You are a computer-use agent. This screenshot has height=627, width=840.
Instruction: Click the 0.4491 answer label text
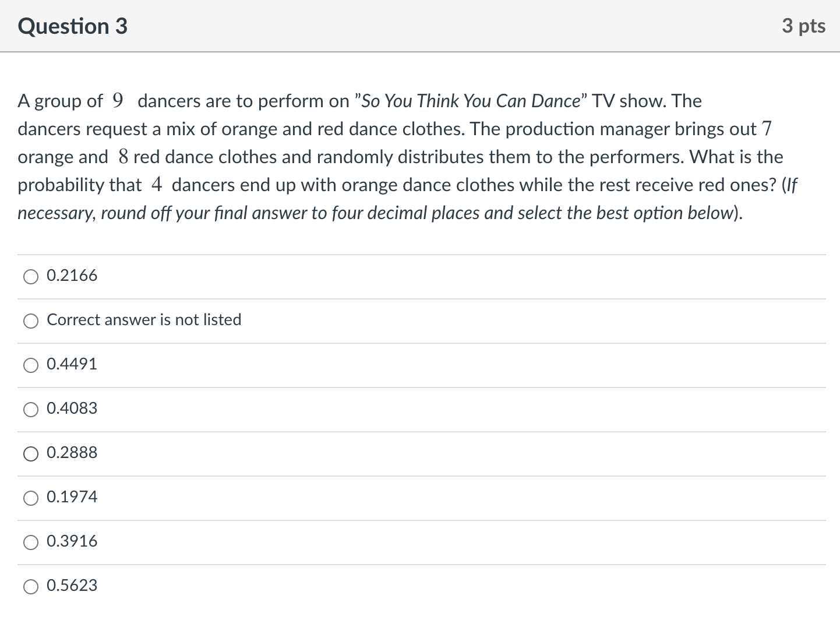coord(72,364)
